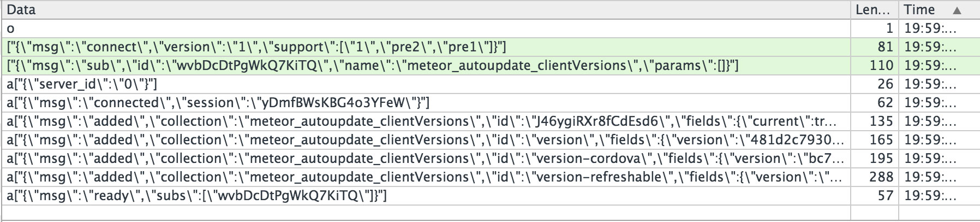The height and width of the screenshot is (222, 980).
Task: Click the Time column sort arrow
Action: 957,10
